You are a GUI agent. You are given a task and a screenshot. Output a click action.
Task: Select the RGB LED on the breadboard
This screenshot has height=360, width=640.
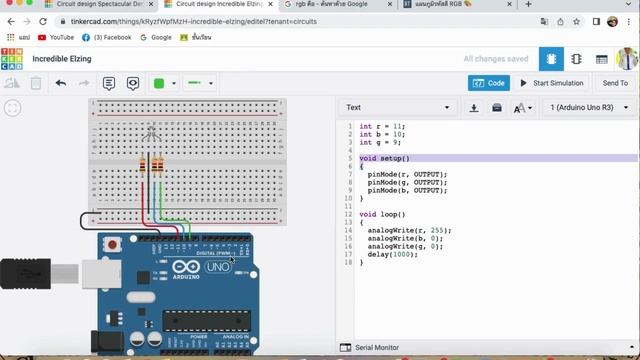pyautogui.click(x=151, y=133)
